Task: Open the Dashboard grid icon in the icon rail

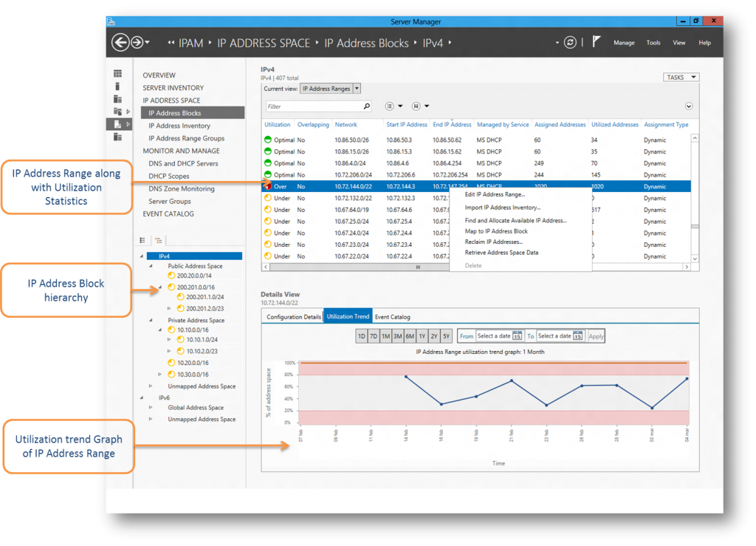Action: (117, 73)
